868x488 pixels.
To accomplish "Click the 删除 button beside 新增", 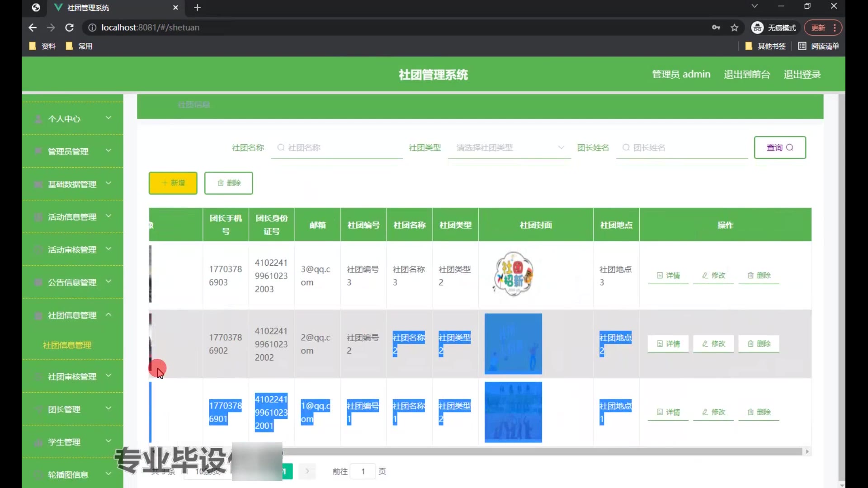I will click(x=229, y=183).
